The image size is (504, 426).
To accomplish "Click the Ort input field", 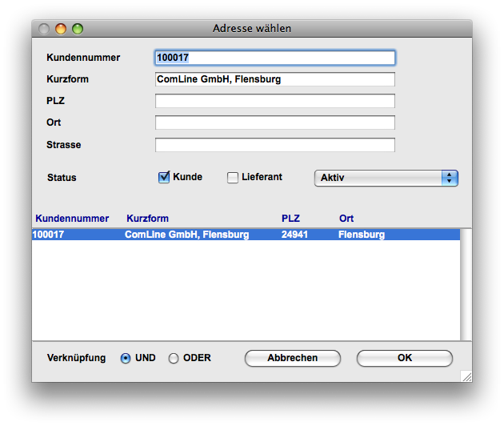I will coord(274,123).
